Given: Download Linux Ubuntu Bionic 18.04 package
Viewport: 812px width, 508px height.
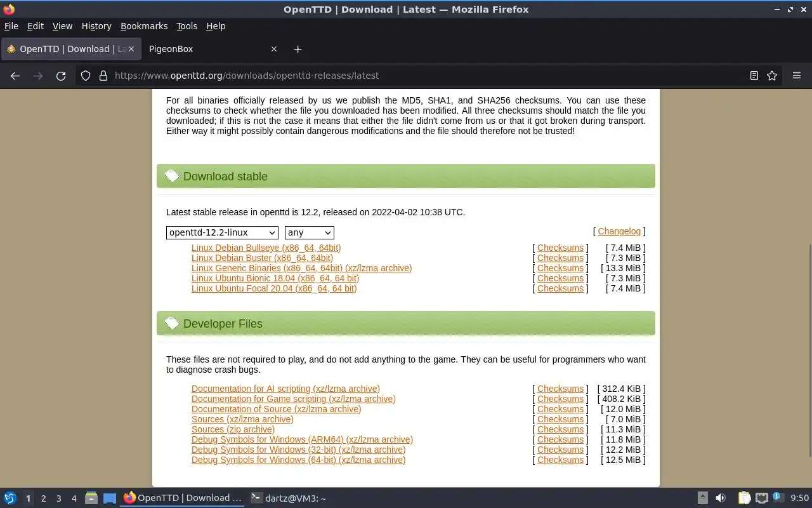Looking at the screenshot, I should [275, 278].
